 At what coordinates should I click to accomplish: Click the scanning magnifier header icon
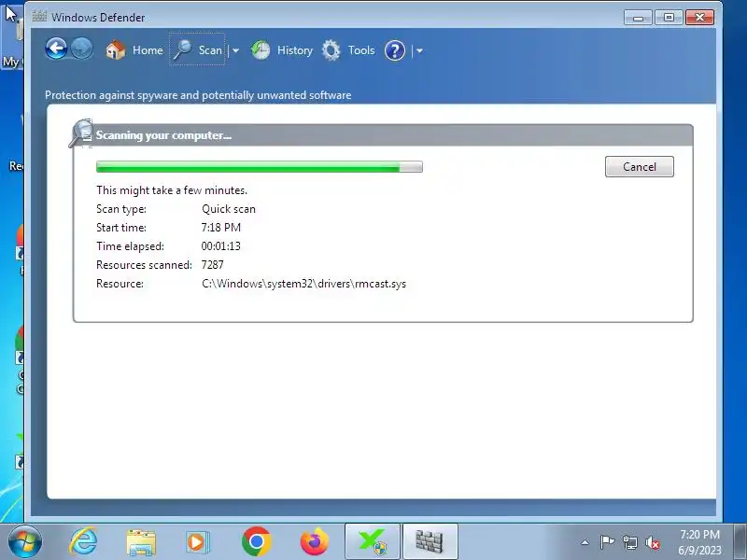[81, 133]
